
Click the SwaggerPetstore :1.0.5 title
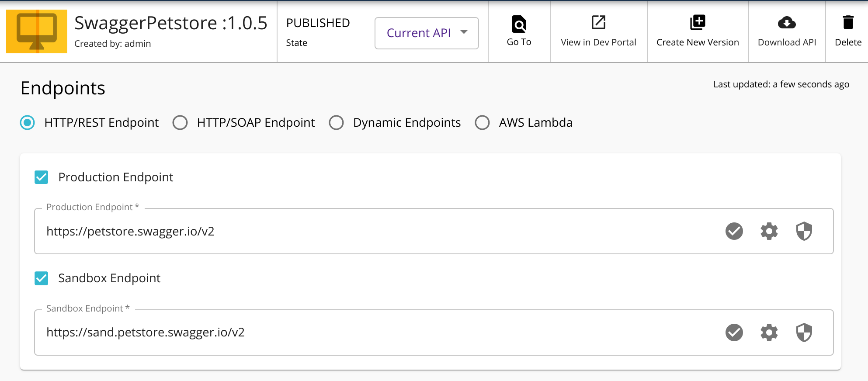pos(170,23)
